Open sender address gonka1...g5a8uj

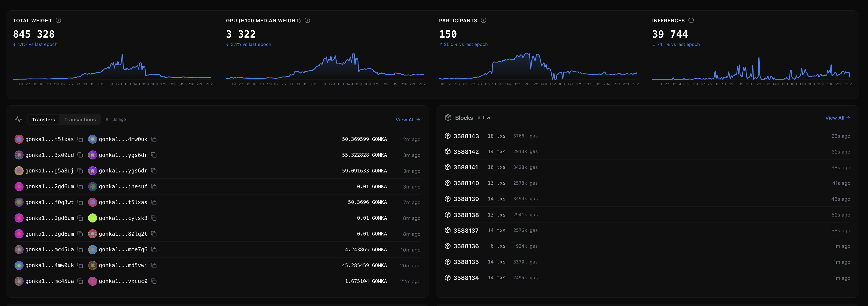(49, 171)
